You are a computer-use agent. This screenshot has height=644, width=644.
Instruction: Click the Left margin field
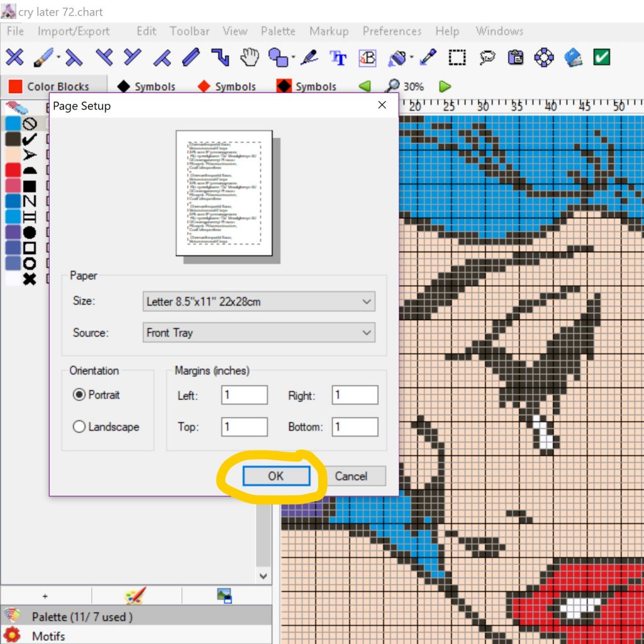245,395
